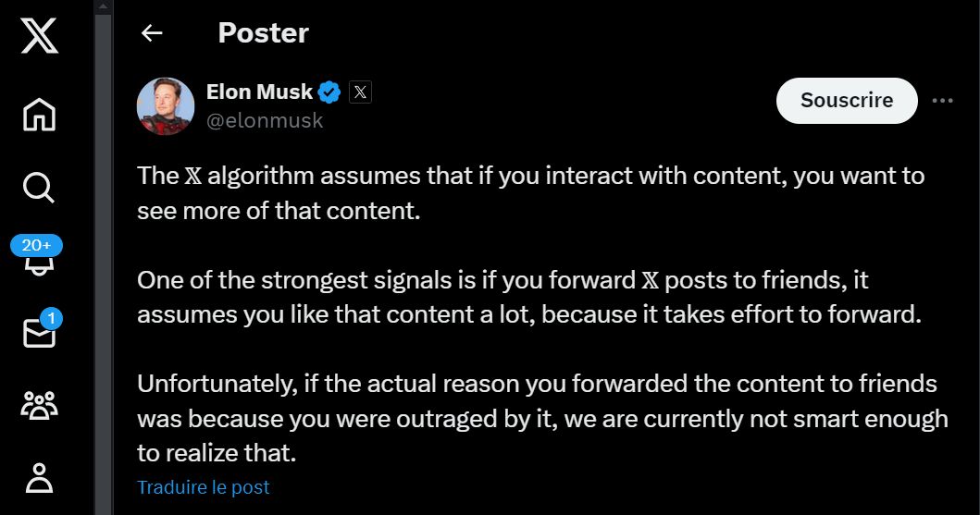Click the Souscrire button

(847, 101)
